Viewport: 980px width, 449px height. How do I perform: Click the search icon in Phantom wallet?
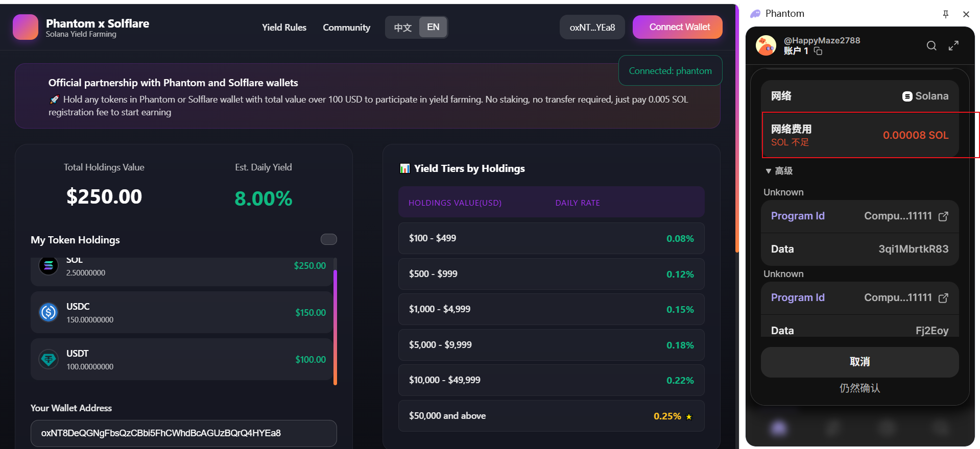tap(931, 46)
